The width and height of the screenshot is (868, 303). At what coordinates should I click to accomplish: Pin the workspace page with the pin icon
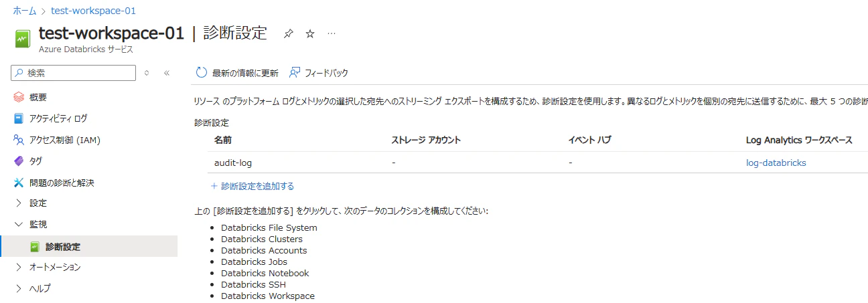click(288, 33)
